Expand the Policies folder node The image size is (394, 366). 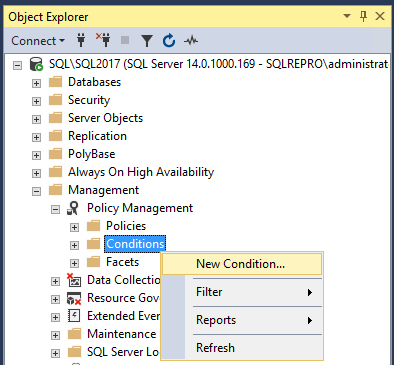74,227
